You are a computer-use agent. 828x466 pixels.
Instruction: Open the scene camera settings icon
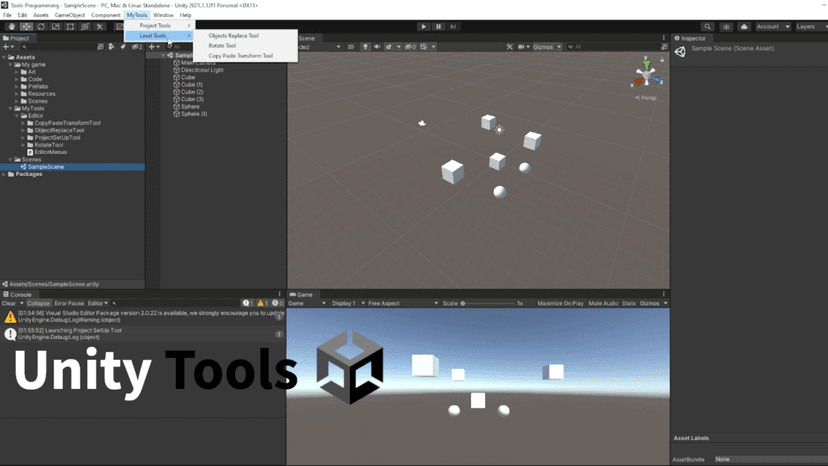click(x=521, y=46)
